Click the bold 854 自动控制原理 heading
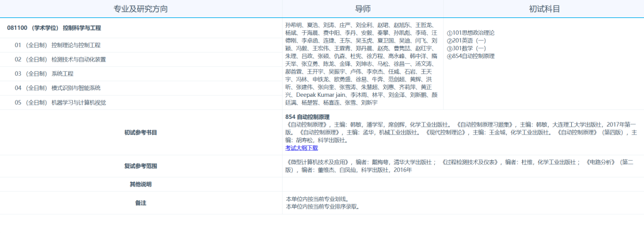 coord(307,117)
